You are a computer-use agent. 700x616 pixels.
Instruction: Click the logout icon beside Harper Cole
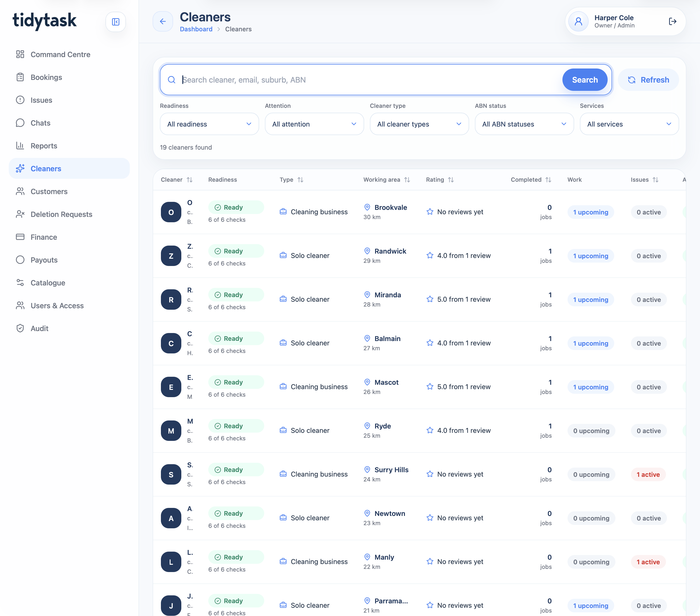click(673, 22)
